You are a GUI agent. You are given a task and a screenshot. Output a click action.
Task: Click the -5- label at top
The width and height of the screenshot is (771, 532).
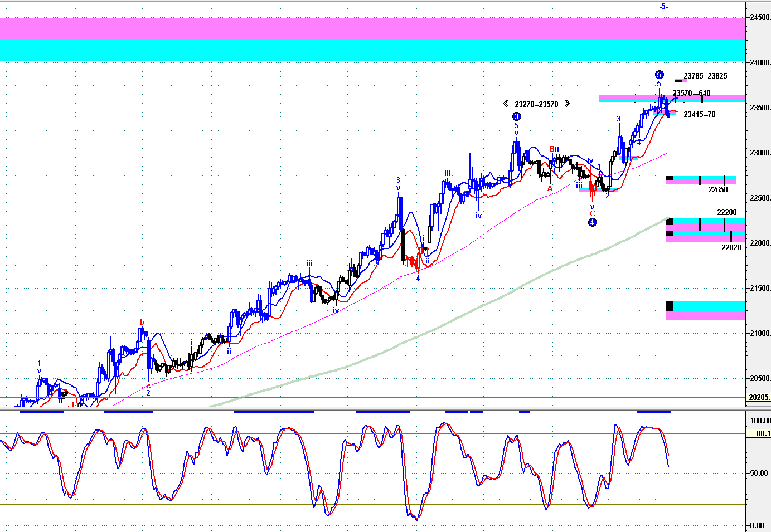663,7
